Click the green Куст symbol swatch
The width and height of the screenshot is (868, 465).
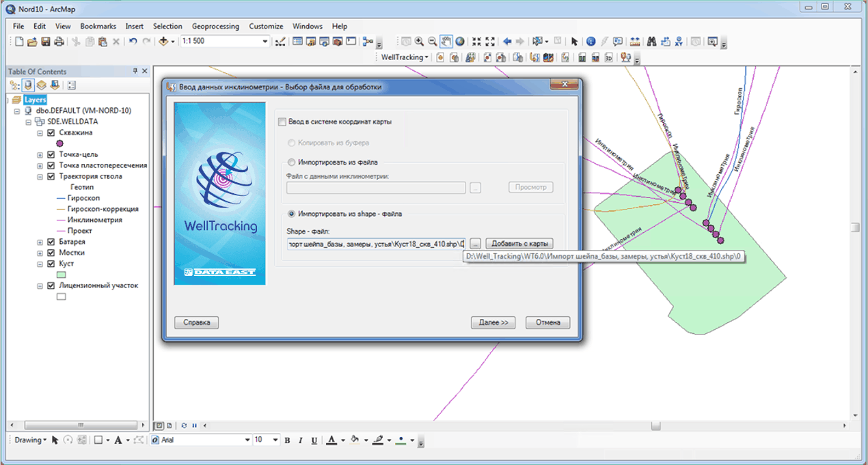(60, 274)
